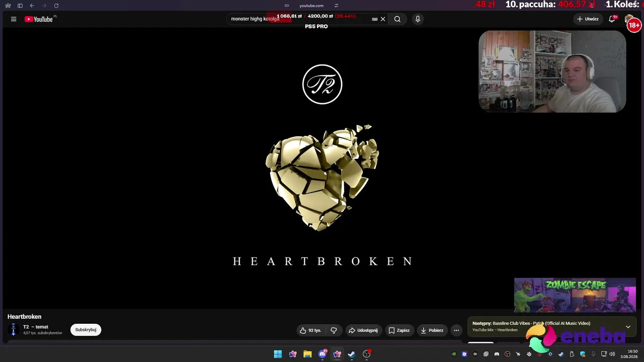Viewport: 644px width, 362px height.
Task: Click the T2 channel avatar
Action: (x=14, y=330)
